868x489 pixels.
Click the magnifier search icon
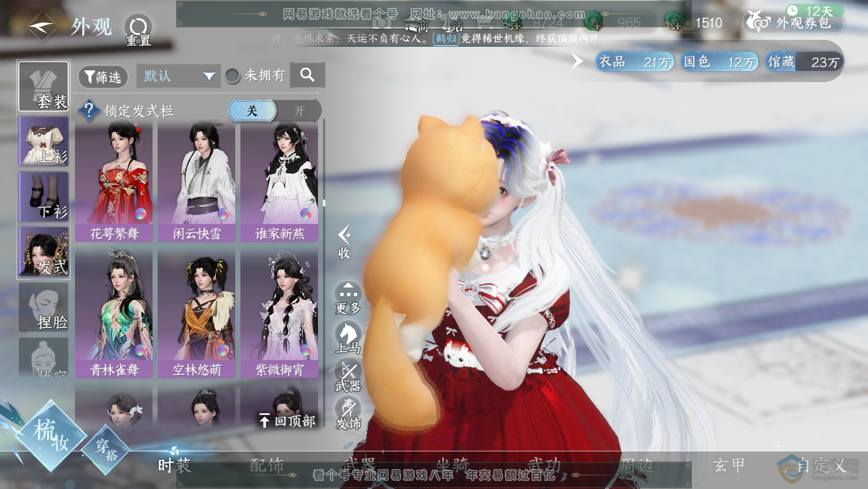tap(307, 75)
